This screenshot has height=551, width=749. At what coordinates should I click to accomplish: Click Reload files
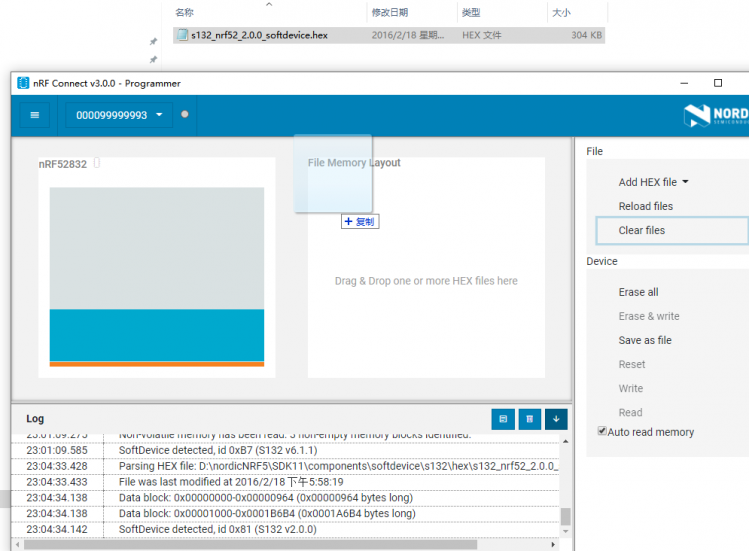point(645,206)
